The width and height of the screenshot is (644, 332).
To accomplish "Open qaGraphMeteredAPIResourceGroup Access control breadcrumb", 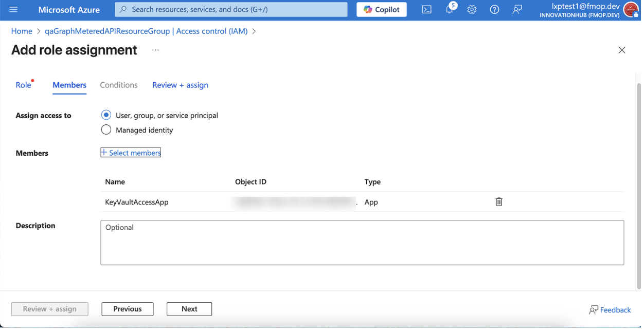I will click(x=146, y=31).
